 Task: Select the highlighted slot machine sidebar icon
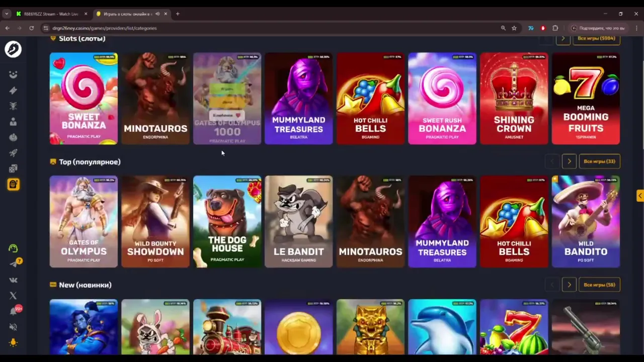click(14, 185)
